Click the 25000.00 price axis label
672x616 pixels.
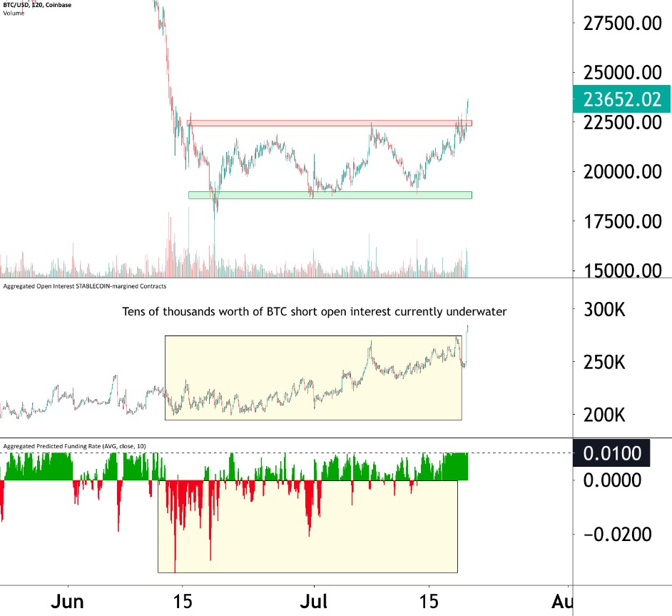point(621,73)
